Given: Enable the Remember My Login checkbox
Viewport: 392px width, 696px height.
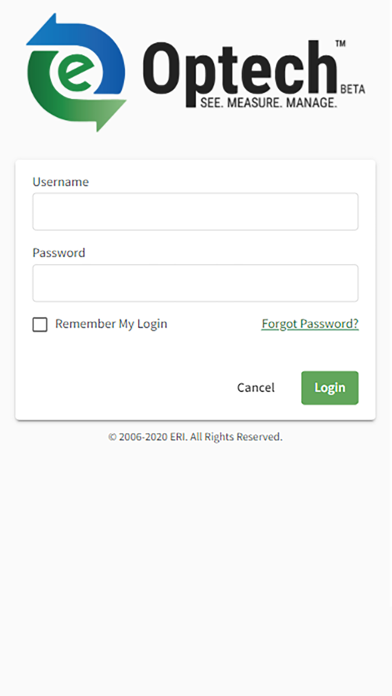Looking at the screenshot, I should point(40,324).
